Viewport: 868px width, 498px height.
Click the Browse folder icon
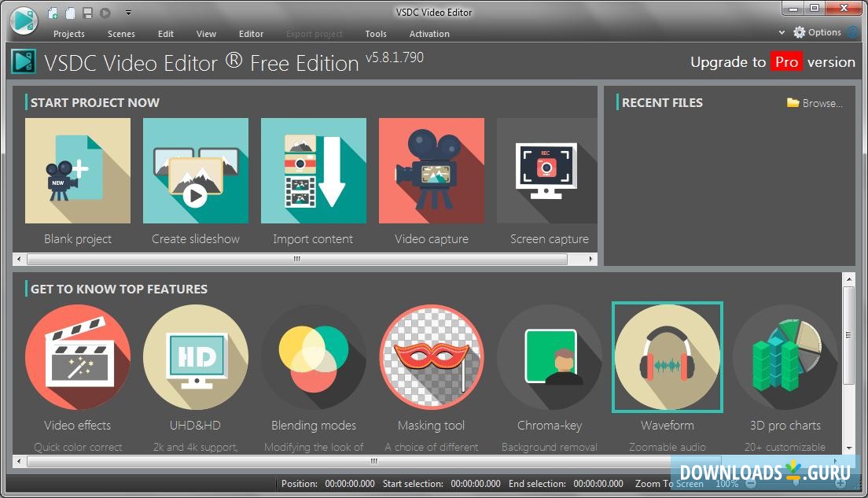click(x=793, y=102)
